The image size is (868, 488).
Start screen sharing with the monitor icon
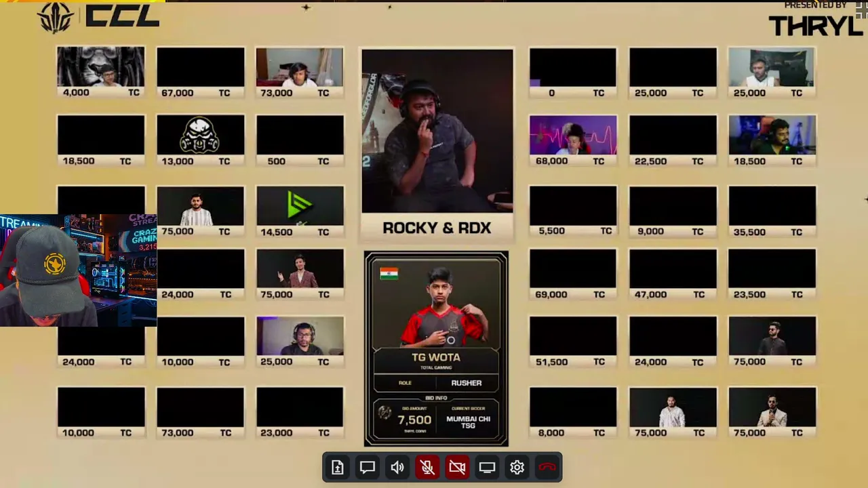487,468
